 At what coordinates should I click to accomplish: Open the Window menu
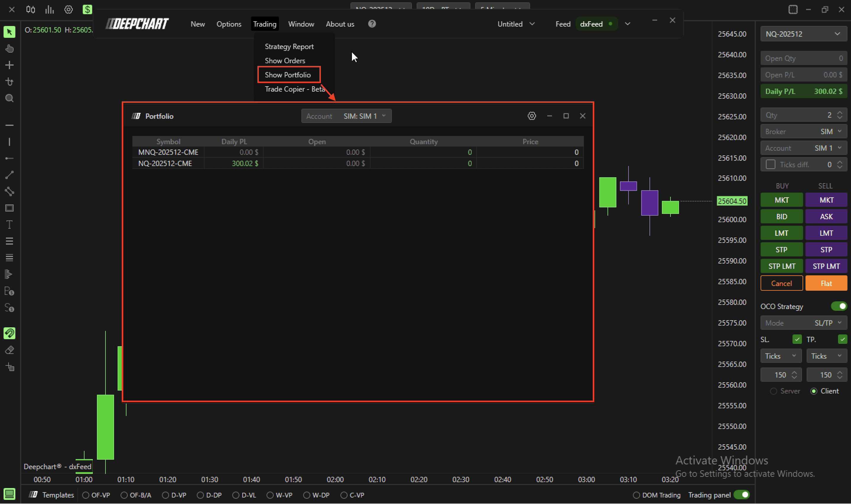[301, 24]
